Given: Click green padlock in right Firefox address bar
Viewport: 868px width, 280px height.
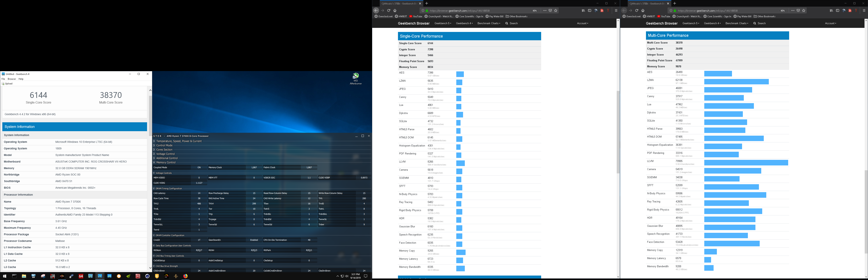Looking at the screenshot, I should coord(675,10).
